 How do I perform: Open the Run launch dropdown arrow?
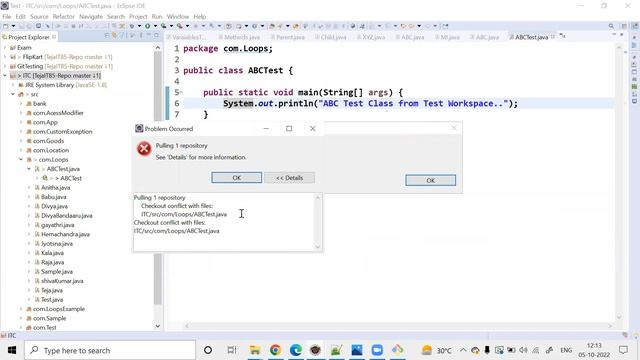155,26
